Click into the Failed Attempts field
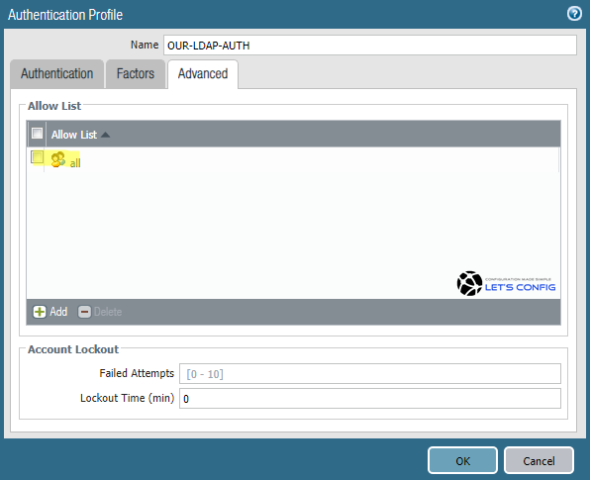This screenshot has width=590, height=480. [370, 374]
